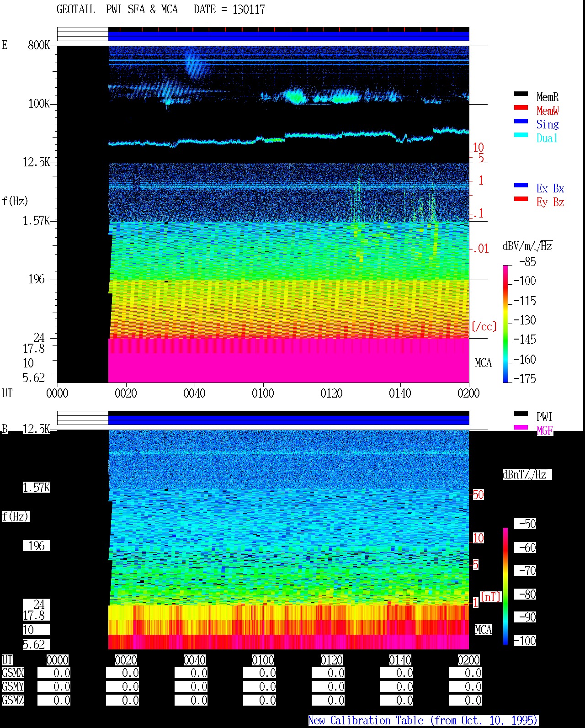
Task: Click the DATE = 130117 label
Action: (x=229, y=9)
